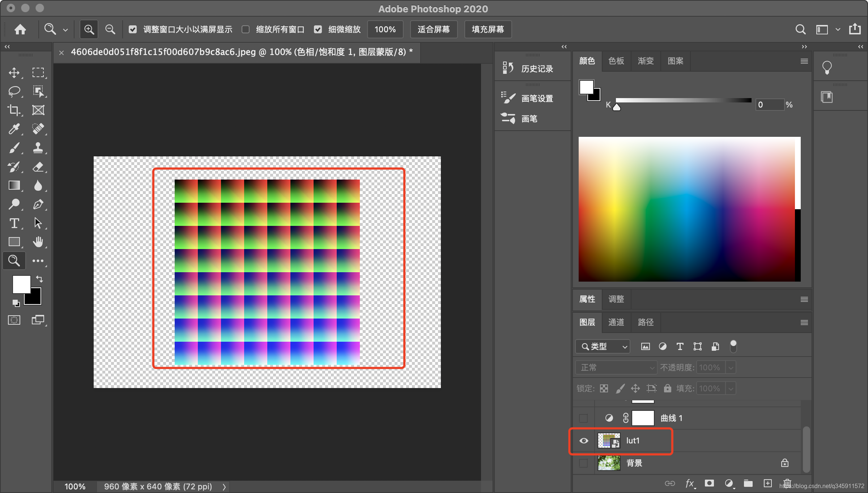Show the 曲线 1 layer

click(x=583, y=418)
